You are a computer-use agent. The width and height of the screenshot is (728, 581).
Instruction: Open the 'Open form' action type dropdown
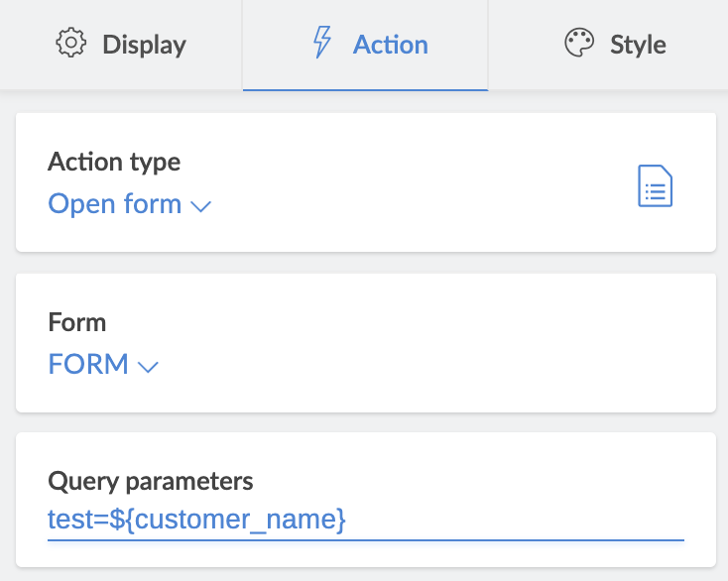click(x=115, y=204)
